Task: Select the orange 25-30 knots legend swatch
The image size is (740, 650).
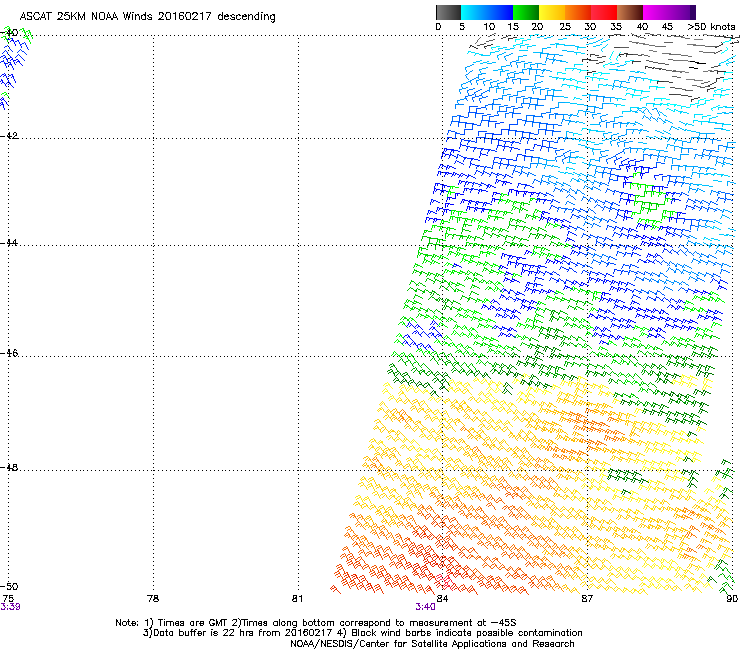Action: [578, 12]
